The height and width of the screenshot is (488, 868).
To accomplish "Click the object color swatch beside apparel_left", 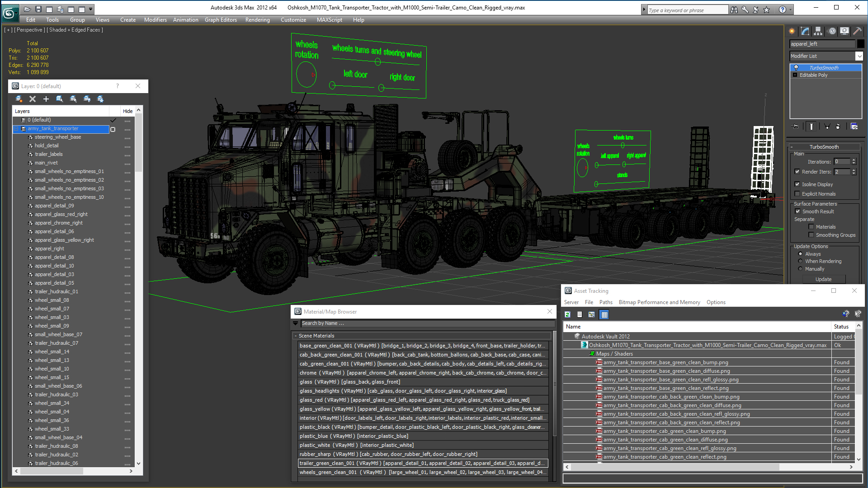I will coord(860,44).
